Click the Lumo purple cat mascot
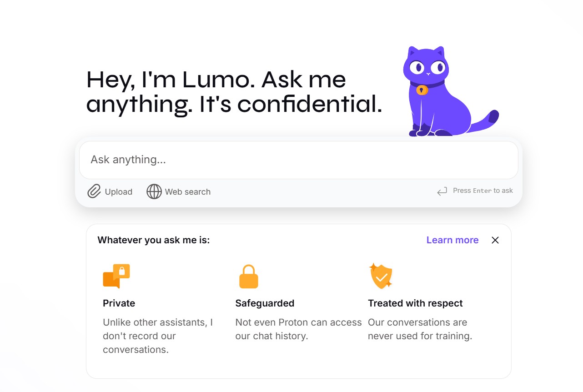Image resolution: width=583 pixels, height=392 pixels. coord(446,91)
